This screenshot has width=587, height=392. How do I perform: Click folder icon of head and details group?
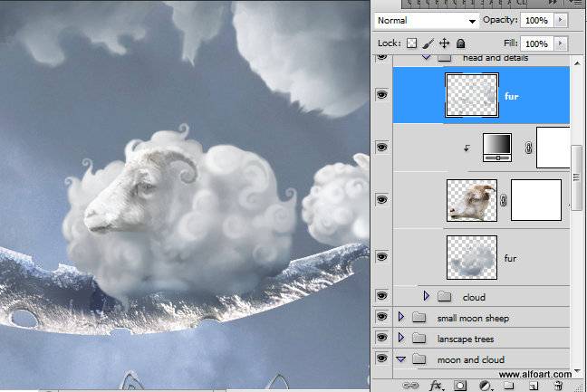[445, 58]
